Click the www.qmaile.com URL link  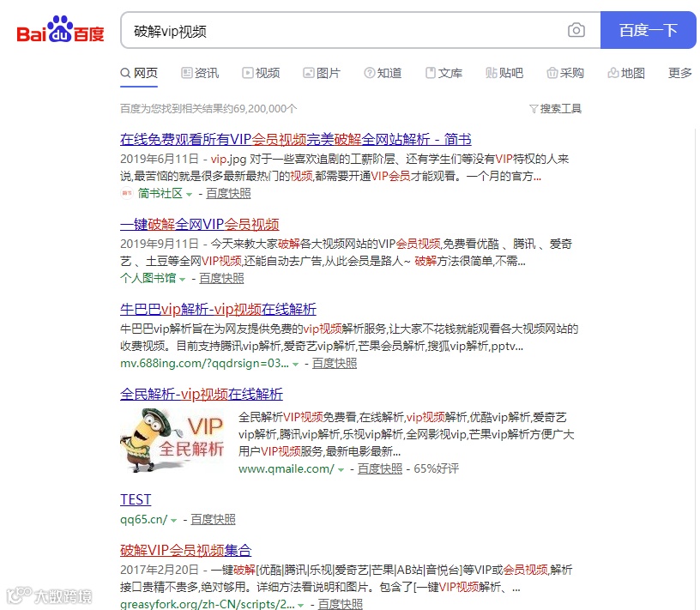tap(287, 469)
